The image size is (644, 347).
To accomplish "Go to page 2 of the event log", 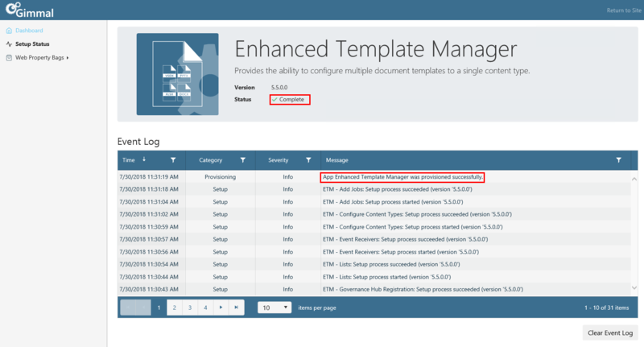I will click(x=175, y=308).
